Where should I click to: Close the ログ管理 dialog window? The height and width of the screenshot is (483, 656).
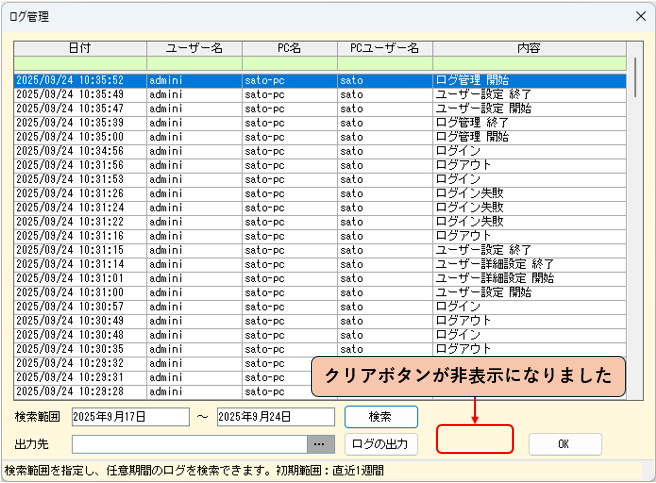pos(639,17)
